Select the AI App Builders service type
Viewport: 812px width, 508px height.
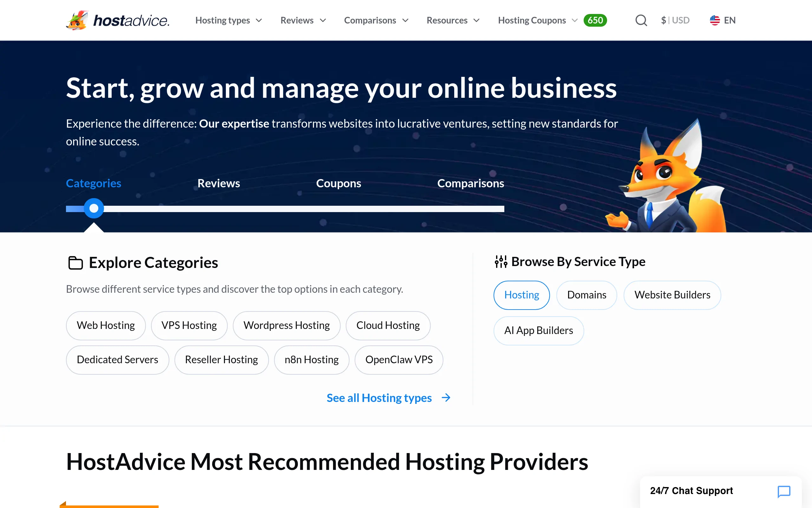(539, 331)
